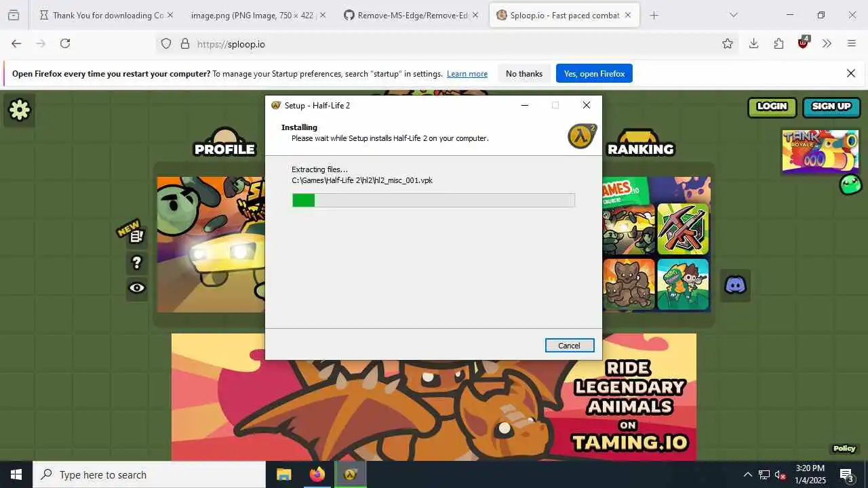Open the Ranking crown icon
Viewport: 868px width, 488px height.
[640, 142]
